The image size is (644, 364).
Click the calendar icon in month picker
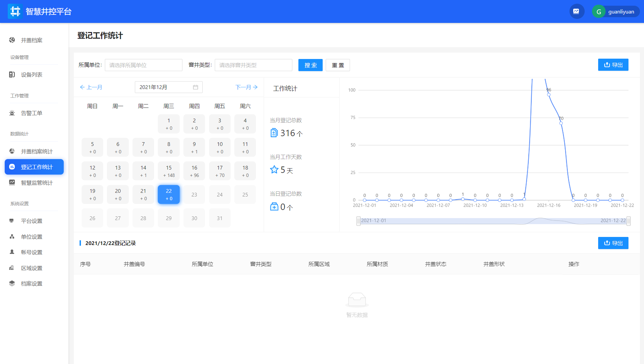coord(196,87)
